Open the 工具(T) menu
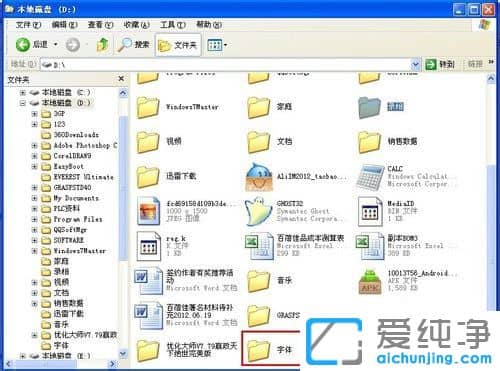 coord(172,25)
